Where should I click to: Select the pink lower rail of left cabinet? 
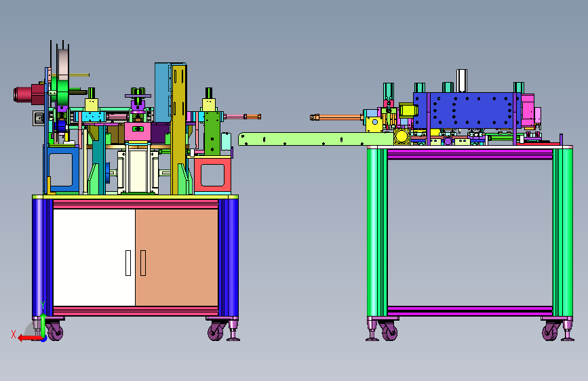[x=136, y=311]
